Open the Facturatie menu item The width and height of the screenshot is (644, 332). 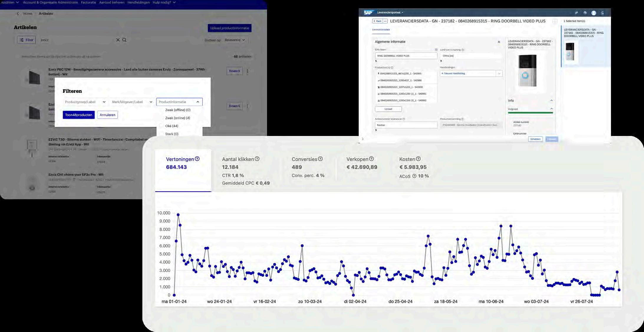tap(88, 2)
